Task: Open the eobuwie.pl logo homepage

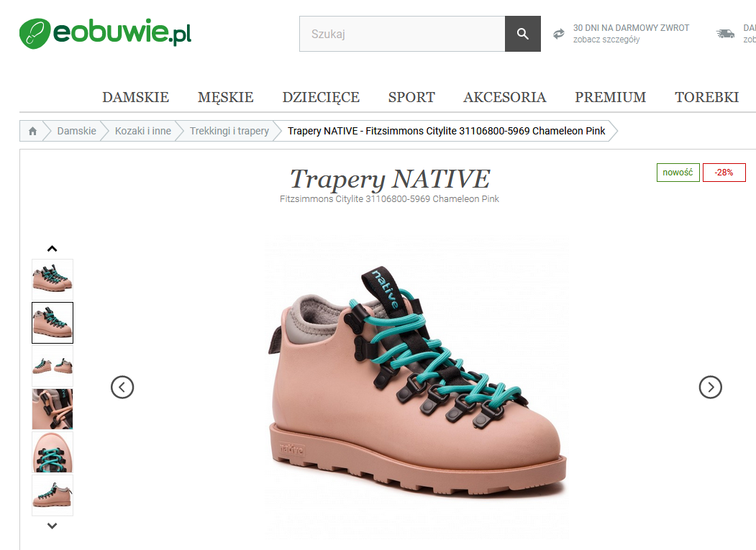Action: [105, 33]
